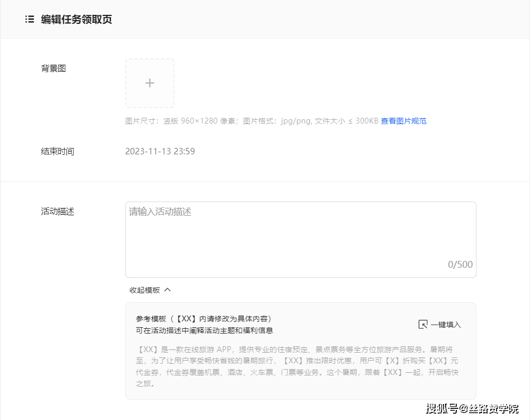Click the 活动描述 field label

click(x=57, y=212)
